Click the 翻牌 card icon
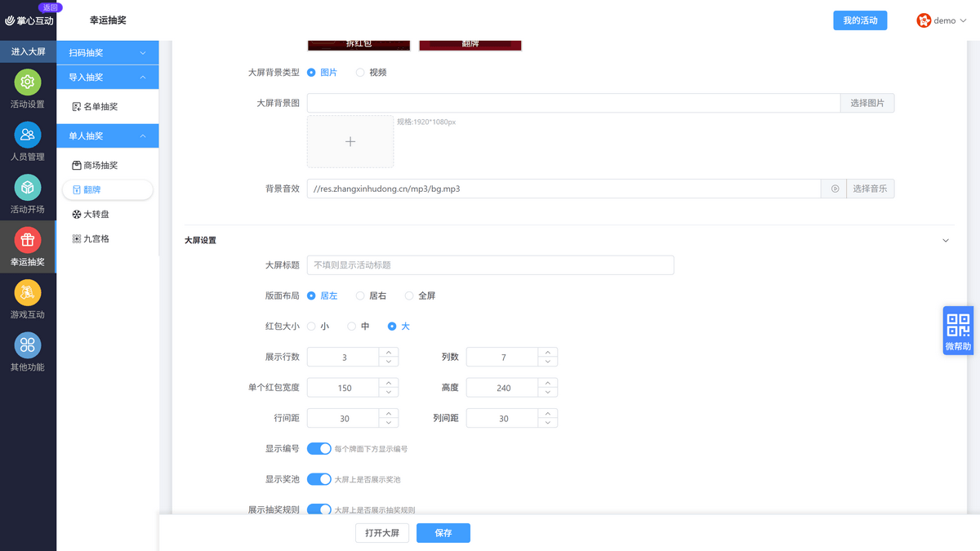 (77, 189)
